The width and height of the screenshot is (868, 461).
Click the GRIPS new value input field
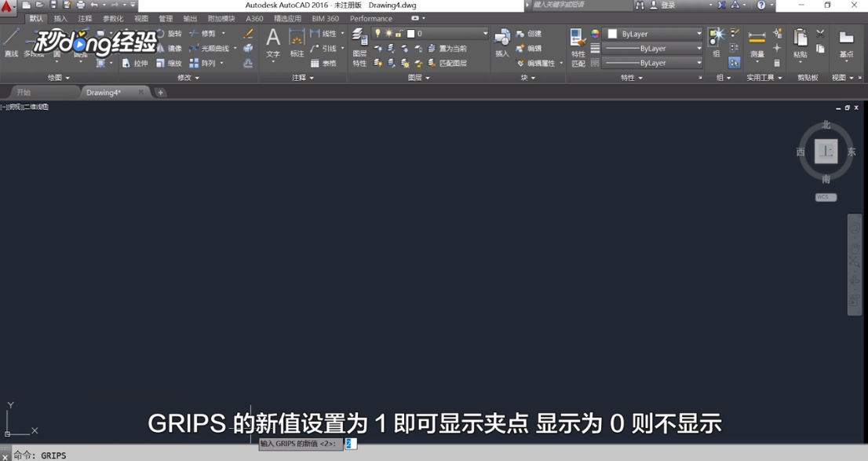tap(351, 443)
